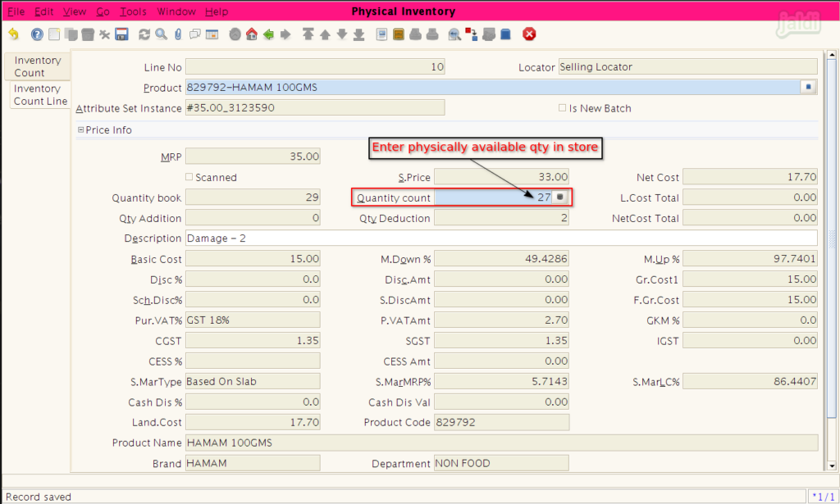840x504 pixels.
Task: Click the S.MarType field Based On Slab
Action: click(x=253, y=381)
